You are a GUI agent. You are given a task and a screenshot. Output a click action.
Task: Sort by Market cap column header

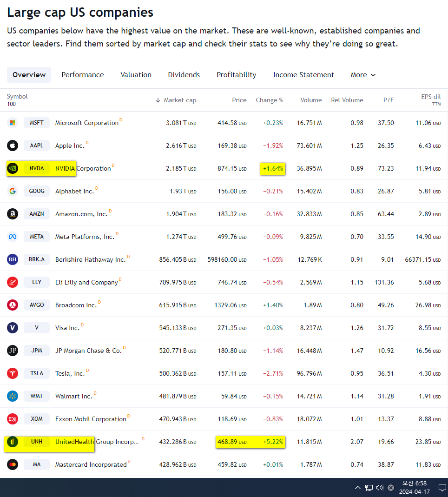[x=176, y=100]
